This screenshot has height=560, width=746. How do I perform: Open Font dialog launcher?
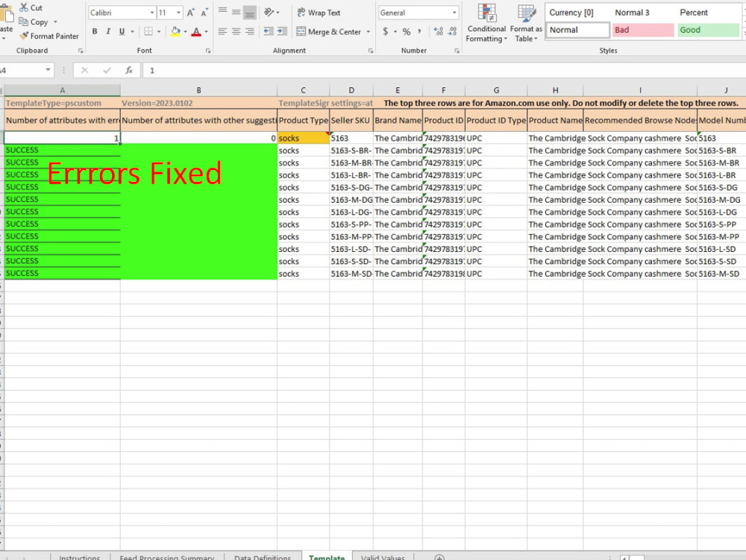[x=208, y=51]
